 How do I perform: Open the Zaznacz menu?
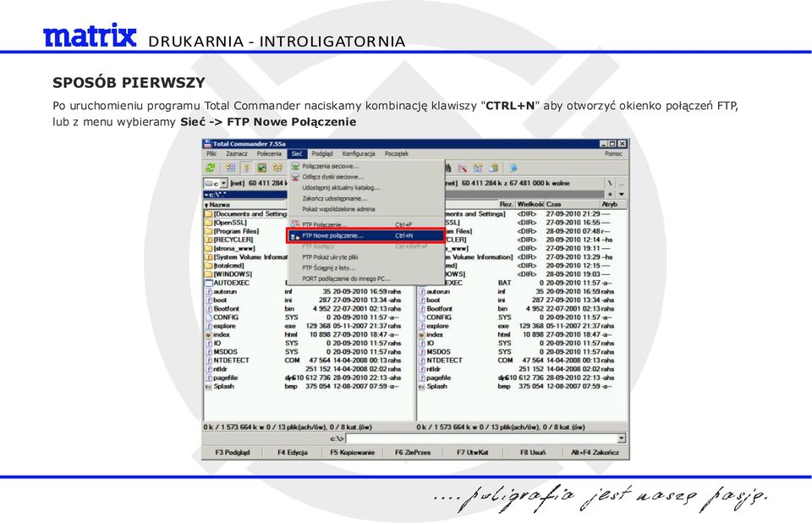(236, 153)
